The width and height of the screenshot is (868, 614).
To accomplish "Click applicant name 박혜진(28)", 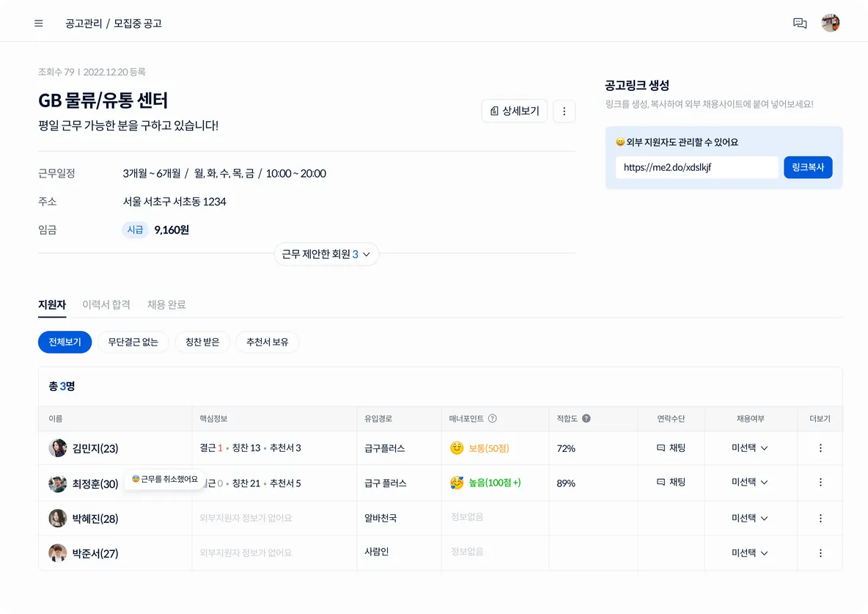I will click(95, 519).
